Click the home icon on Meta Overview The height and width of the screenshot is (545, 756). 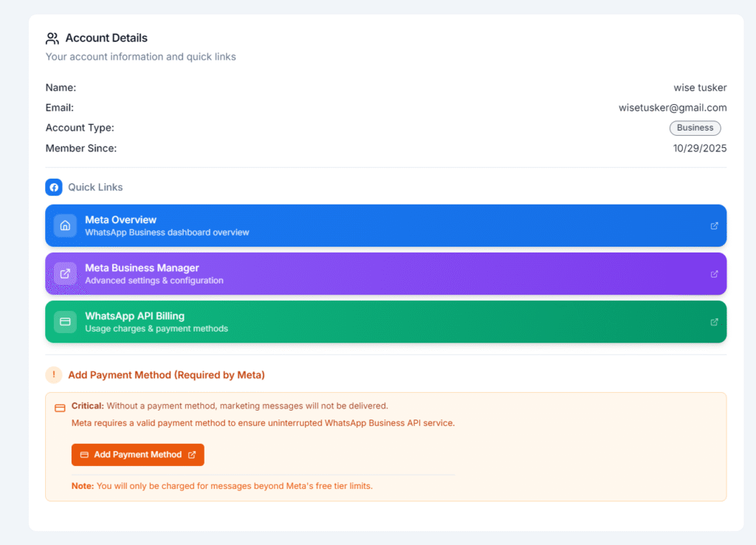click(x=65, y=226)
